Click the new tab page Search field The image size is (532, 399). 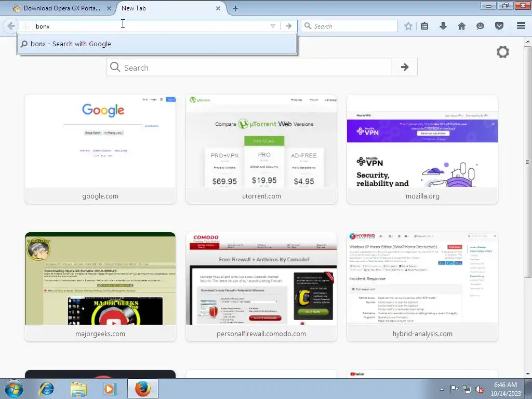[249, 67]
